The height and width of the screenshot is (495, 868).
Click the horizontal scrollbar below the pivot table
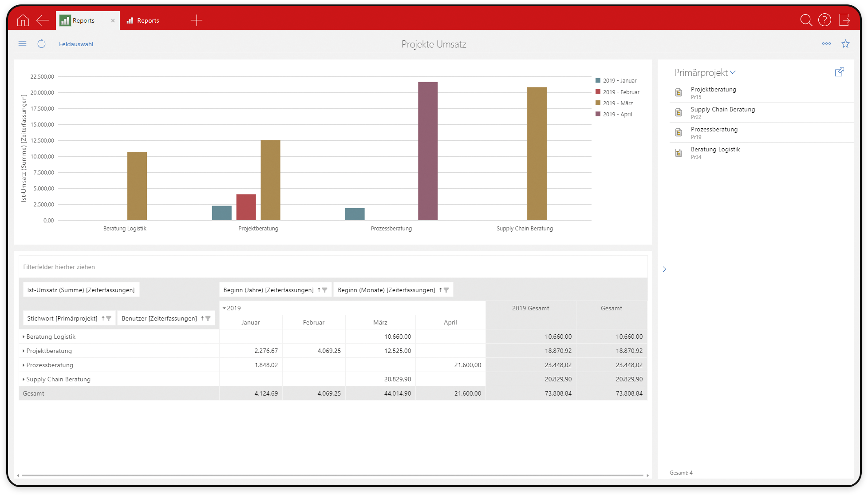pos(332,475)
